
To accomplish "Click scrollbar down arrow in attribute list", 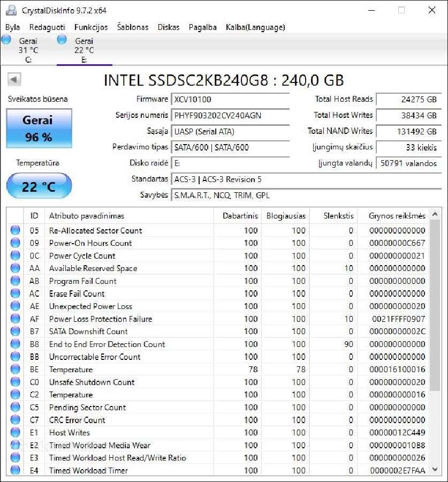I will 435,469.
